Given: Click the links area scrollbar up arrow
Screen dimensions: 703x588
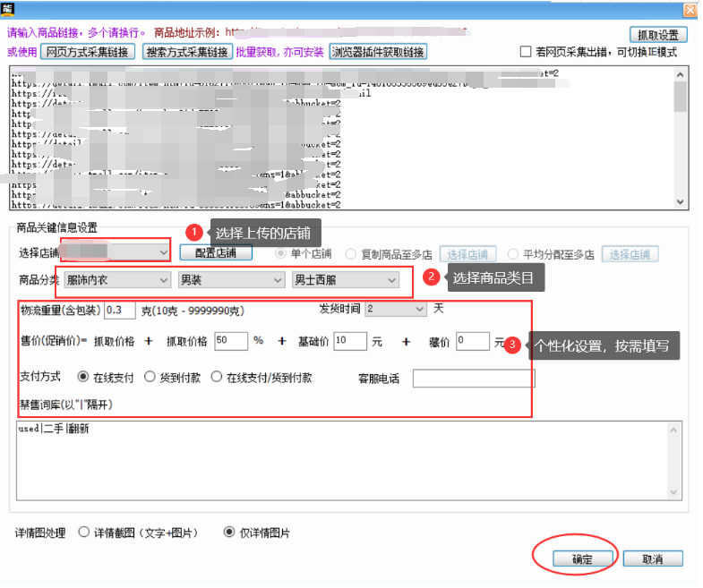Looking at the screenshot, I should coord(681,74).
